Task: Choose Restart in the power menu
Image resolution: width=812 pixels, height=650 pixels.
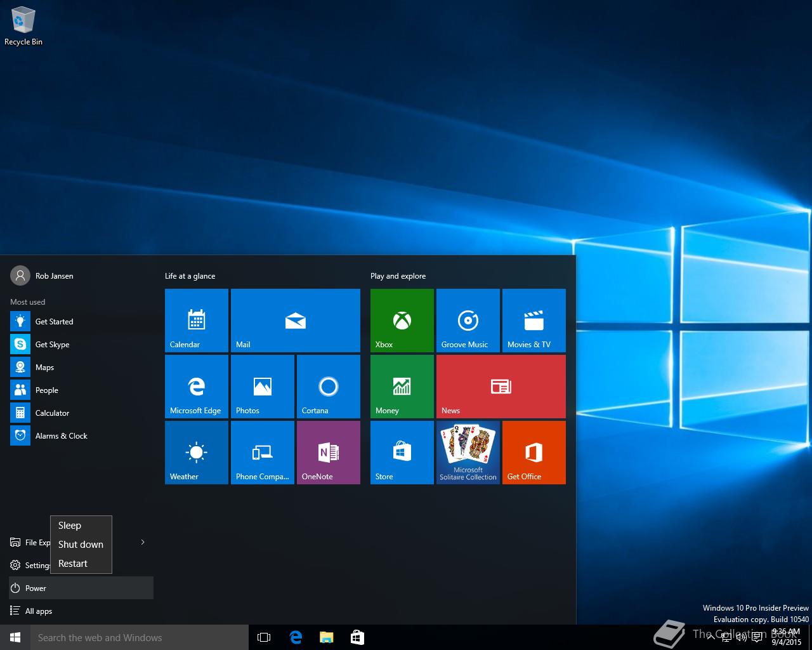Action: 81,564
